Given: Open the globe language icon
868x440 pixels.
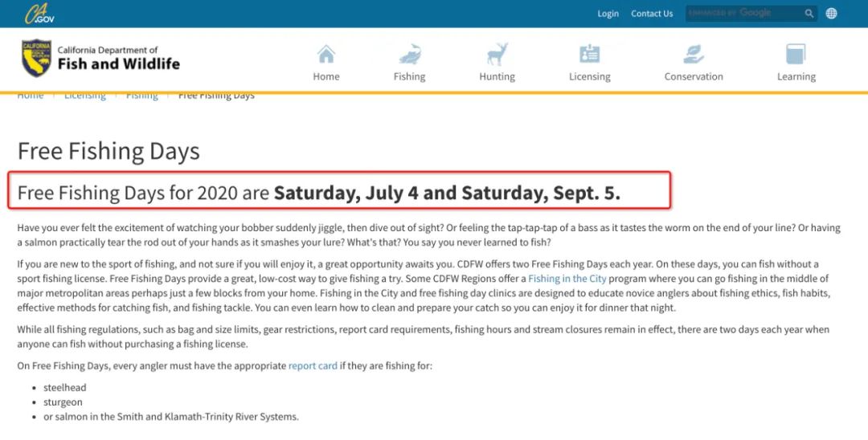Looking at the screenshot, I should 832,14.
